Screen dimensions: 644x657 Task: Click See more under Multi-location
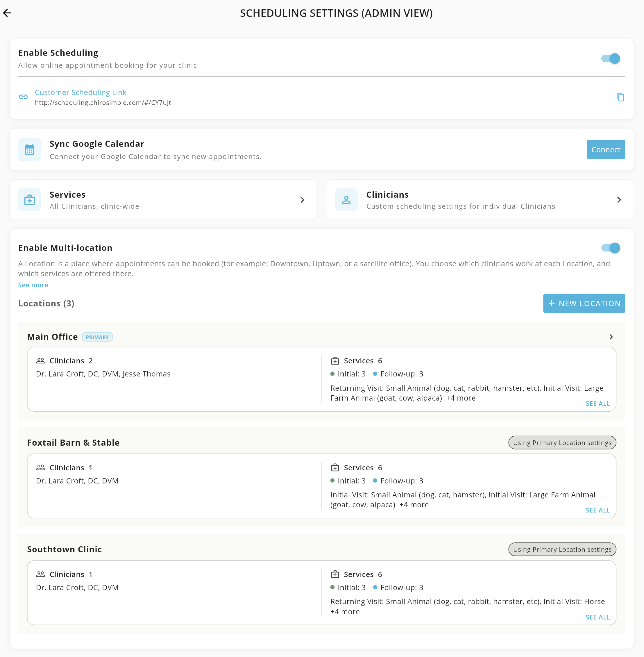pyautogui.click(x=33, y=285)
